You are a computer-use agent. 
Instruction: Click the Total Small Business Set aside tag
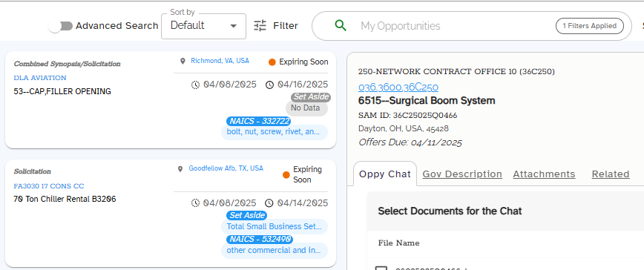275,226
